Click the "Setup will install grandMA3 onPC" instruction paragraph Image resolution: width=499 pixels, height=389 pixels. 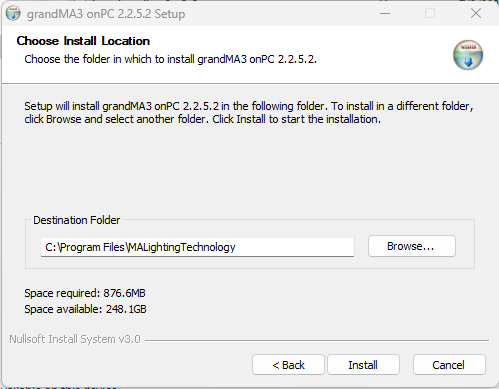point(249,112)
